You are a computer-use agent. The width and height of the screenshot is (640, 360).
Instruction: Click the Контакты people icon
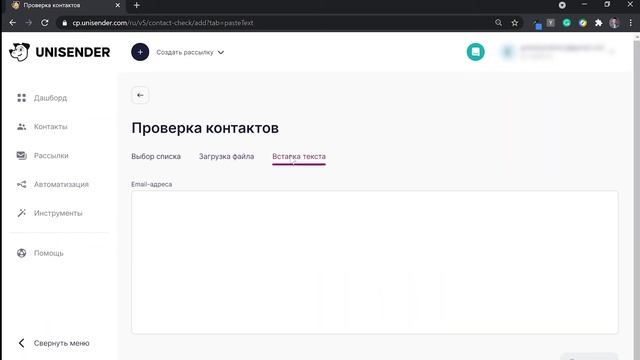(x=22, y=127)
